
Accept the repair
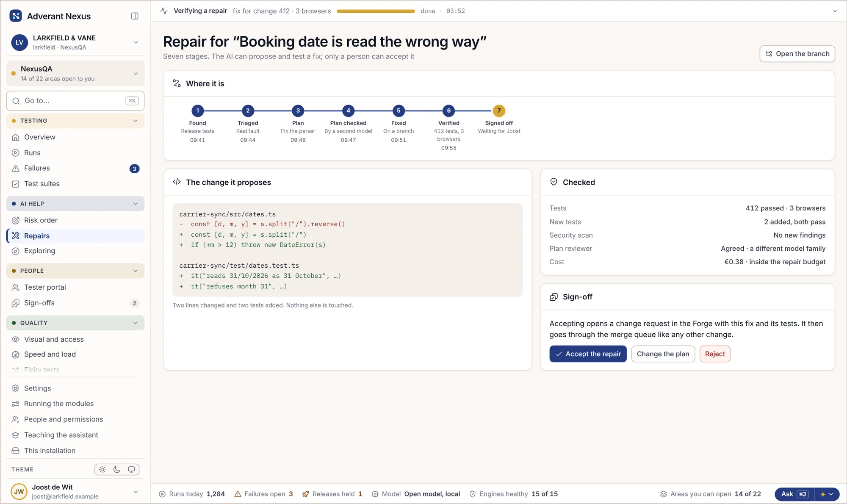588,354
